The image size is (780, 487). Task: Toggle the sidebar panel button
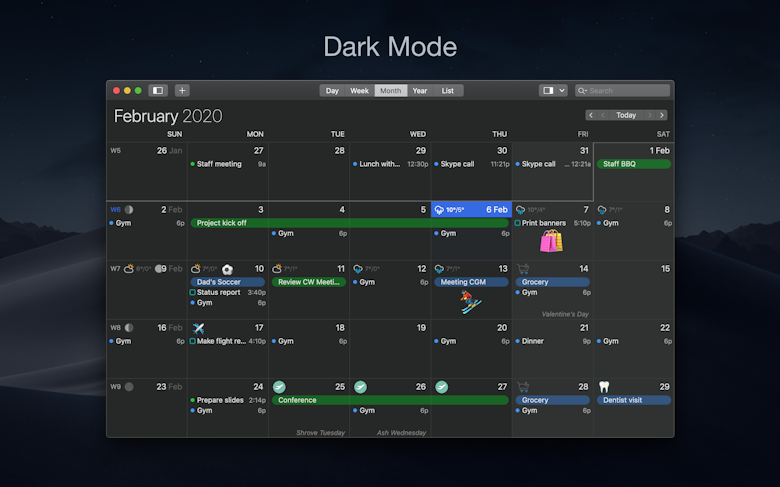tap(158, 91)
